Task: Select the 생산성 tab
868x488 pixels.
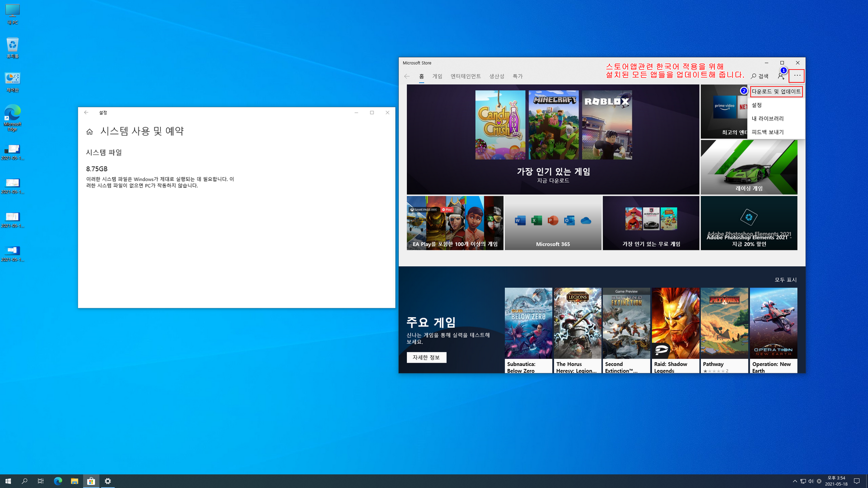Action: pyautogui.click(x=496, y=76)
